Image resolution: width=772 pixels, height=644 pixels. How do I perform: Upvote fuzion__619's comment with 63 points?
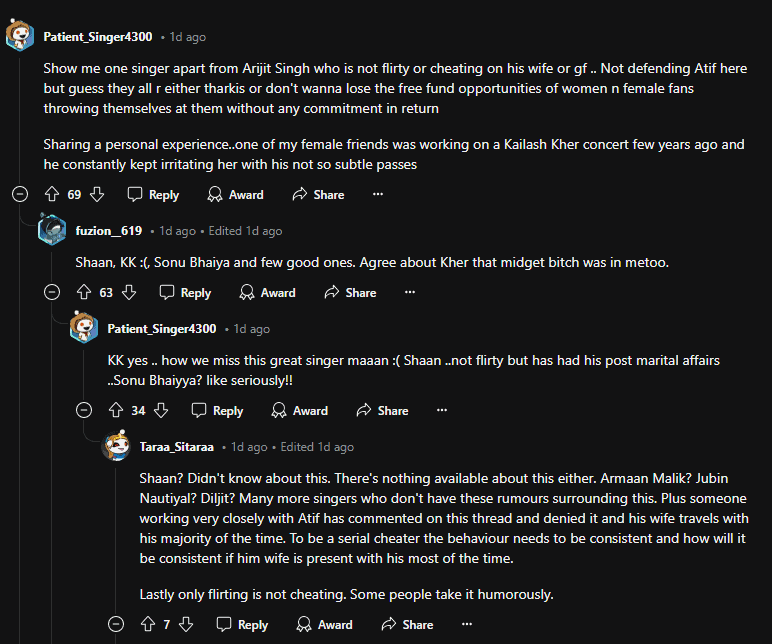pos(84,292)
